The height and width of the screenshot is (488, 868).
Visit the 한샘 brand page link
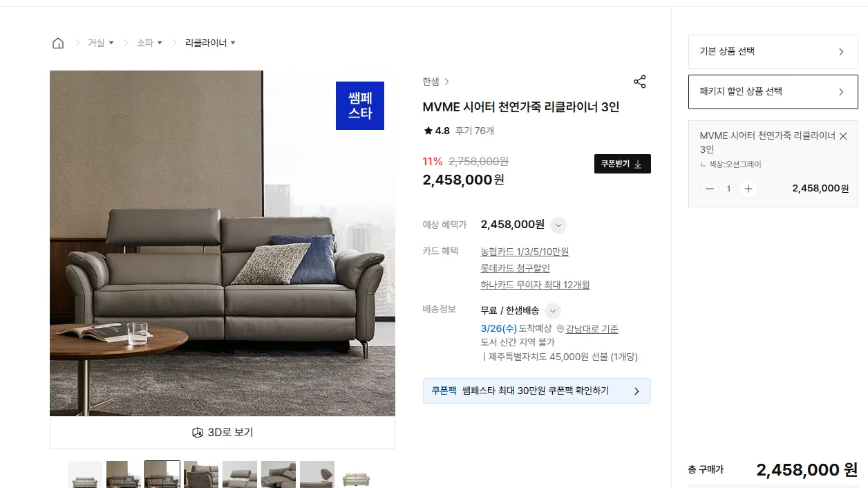436,82
